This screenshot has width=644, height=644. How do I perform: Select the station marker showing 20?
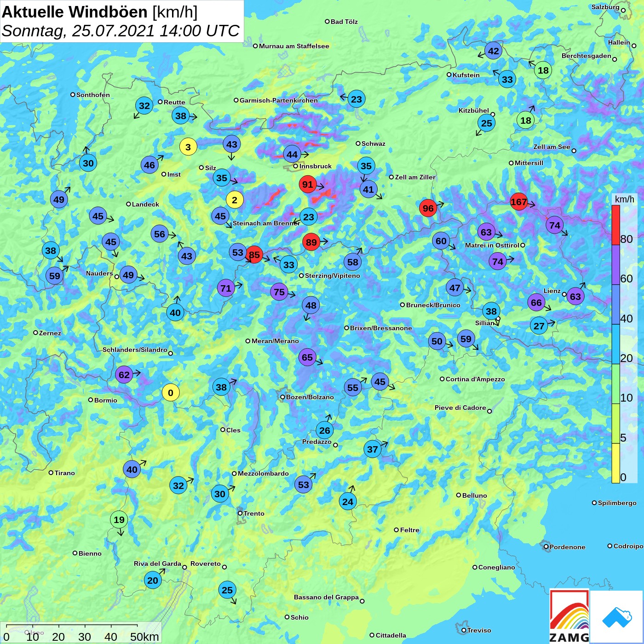point(153,580)
